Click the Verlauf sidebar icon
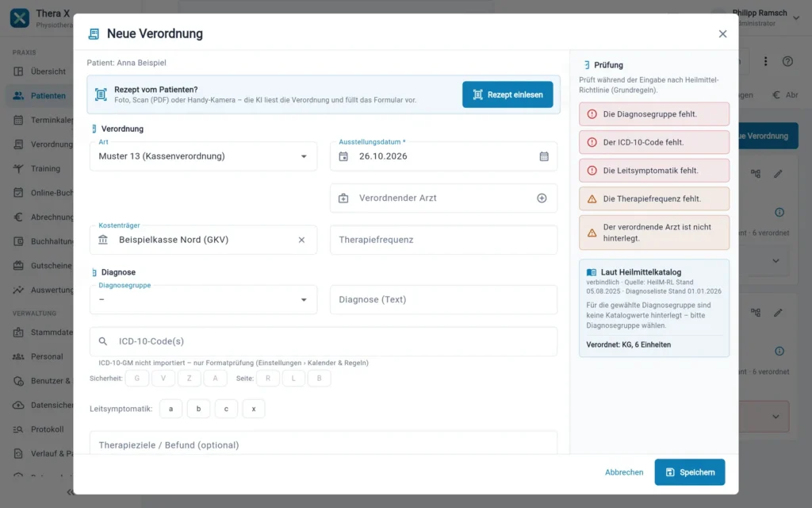This screenshot has height=508, width=812. pos(18,453)
